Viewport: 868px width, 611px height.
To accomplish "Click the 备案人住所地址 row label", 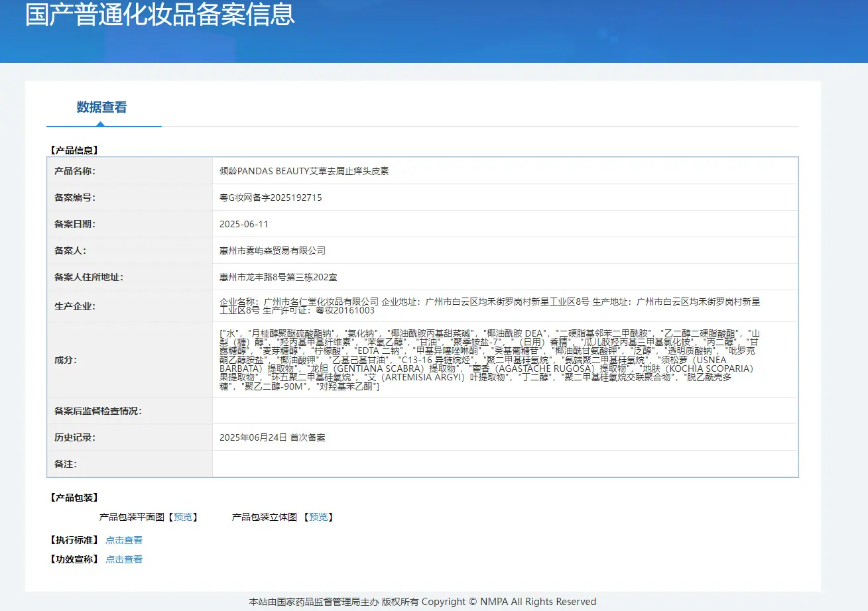I will [x=89, y=277].
